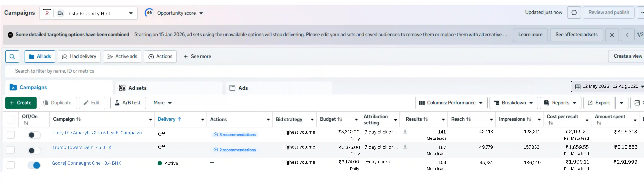
Task: Click the search magnifier icon
Action: (x=12, y=56)
